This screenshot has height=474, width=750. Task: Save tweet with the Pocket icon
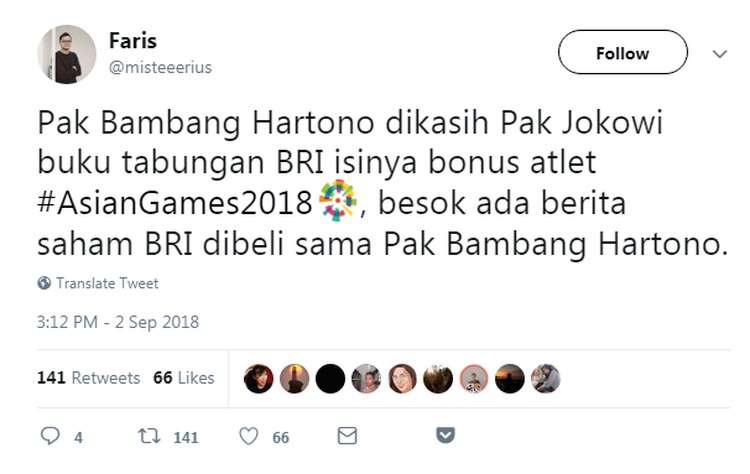point(445,435)
